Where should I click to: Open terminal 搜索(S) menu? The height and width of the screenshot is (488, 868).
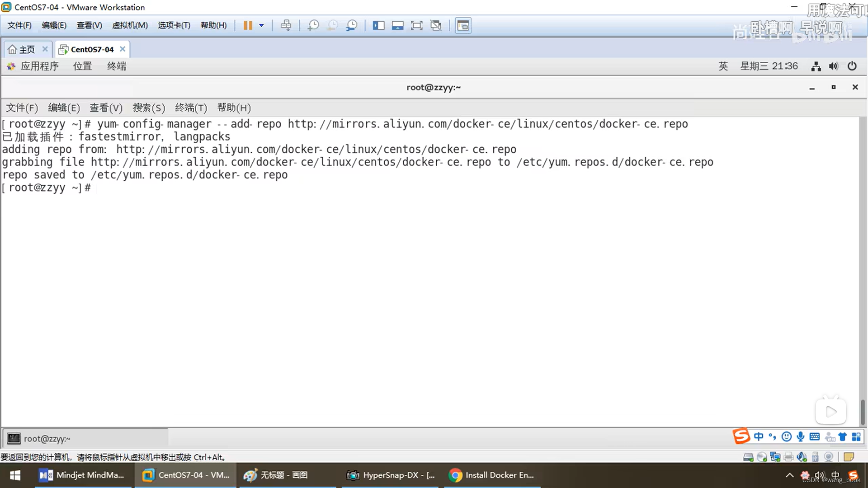[x=149, y=108]
